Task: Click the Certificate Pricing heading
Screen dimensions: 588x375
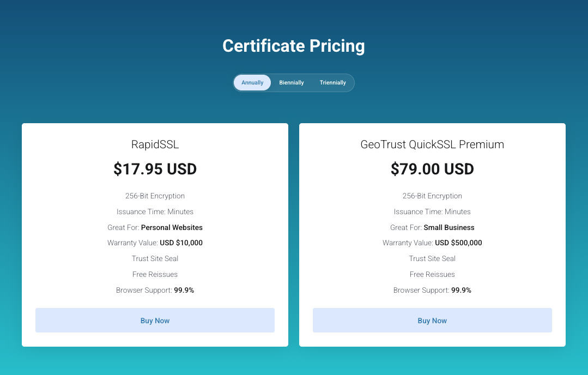Action: (294, 46)
